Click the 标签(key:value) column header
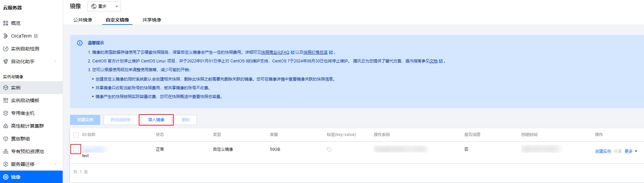644x183 pixels. (341, 135)
